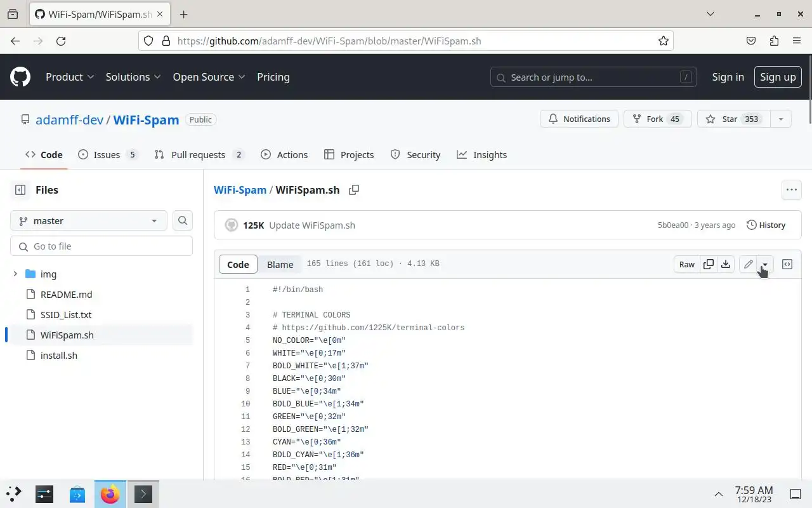Expand the Solutions menu

point(133,77)
